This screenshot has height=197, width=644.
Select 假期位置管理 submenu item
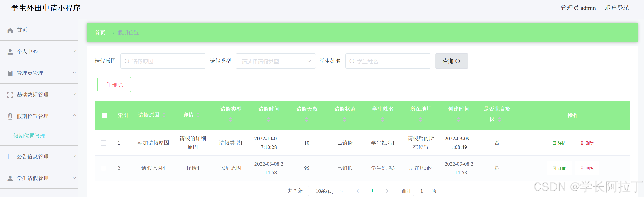tap(29, 136)
